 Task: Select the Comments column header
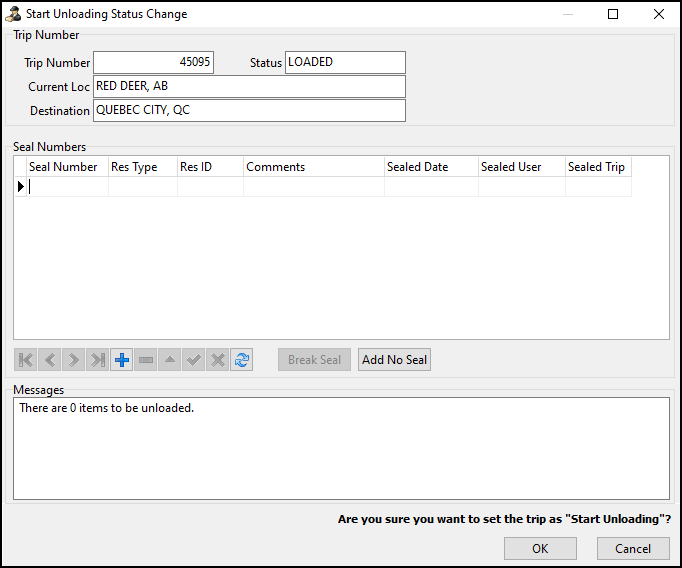pos(314,167)
